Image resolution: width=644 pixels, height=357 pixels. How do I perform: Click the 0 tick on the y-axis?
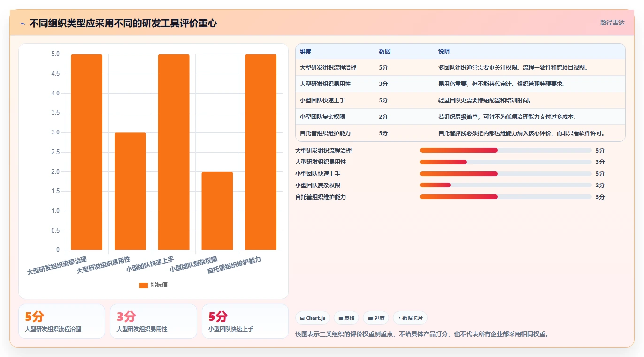[x=58, y=250]
